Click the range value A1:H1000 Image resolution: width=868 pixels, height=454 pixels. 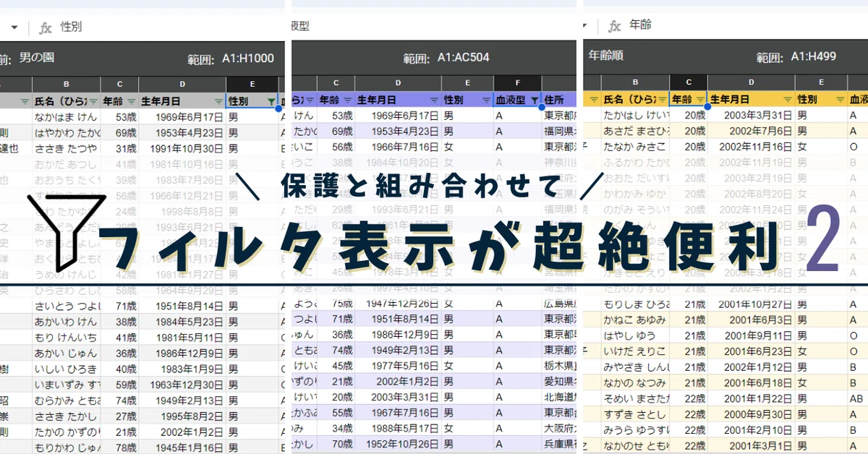(248, 59)
